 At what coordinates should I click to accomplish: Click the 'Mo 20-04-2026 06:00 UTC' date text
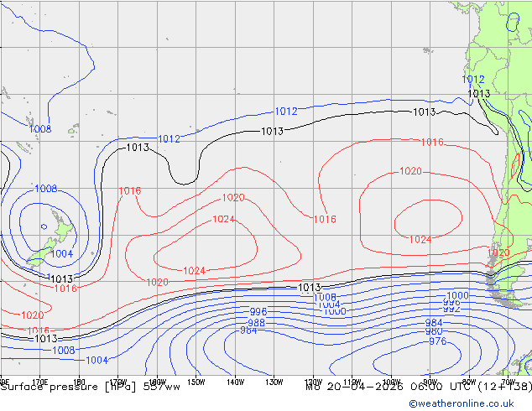(x=389, y=387)
